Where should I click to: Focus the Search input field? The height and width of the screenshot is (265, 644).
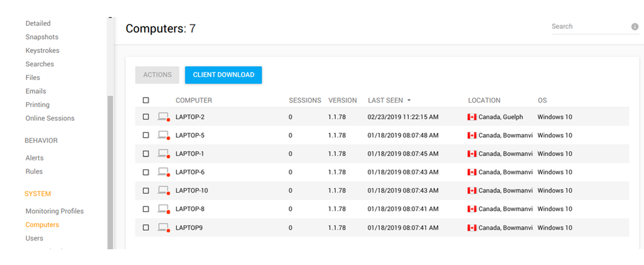click(588, 26)
